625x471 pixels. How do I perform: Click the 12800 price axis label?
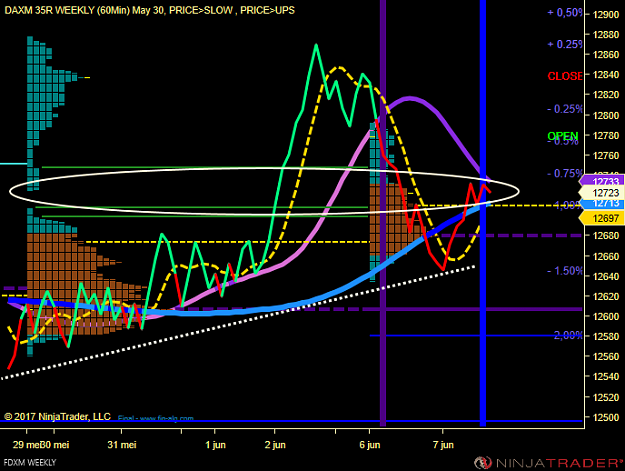606,116
